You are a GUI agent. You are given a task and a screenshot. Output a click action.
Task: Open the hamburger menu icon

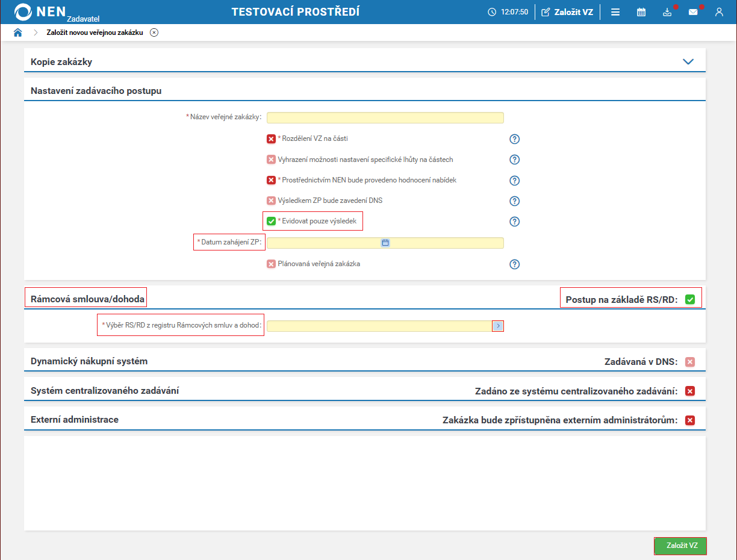(615, 12)
